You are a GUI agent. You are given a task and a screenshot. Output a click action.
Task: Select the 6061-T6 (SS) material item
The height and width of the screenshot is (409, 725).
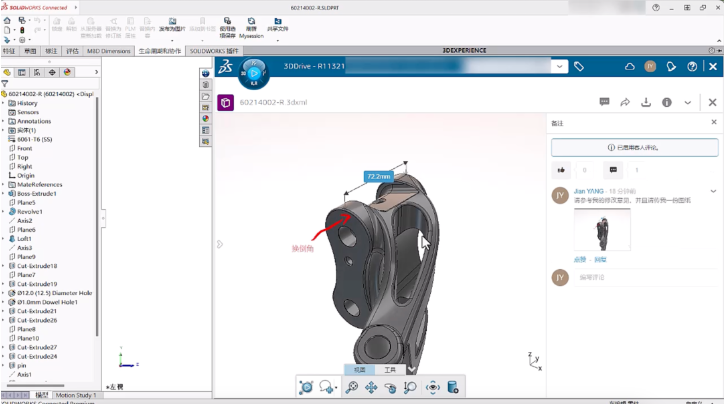click(x=35, y=139)
